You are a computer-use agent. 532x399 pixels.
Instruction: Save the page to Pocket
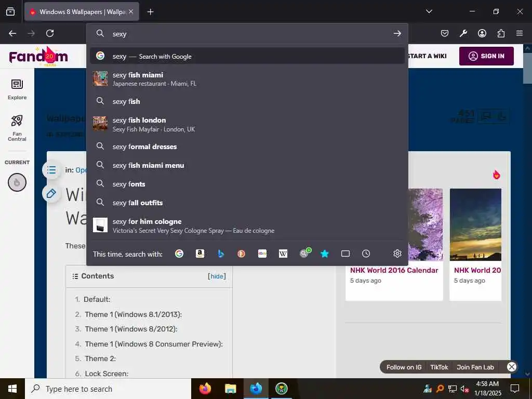(x=445, y=33)
